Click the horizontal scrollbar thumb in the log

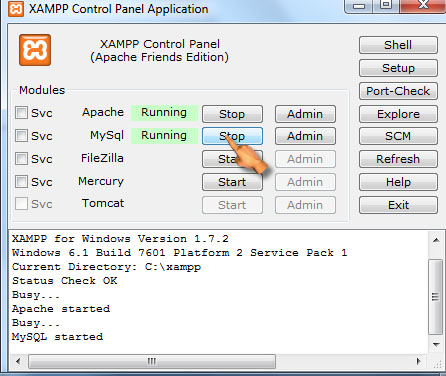[152, 361]
